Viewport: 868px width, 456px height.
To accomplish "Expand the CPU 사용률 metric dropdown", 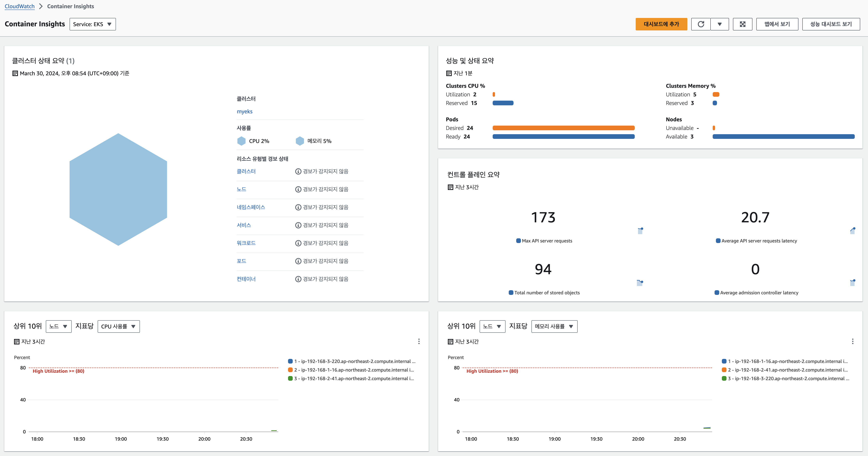I will 119,326.
